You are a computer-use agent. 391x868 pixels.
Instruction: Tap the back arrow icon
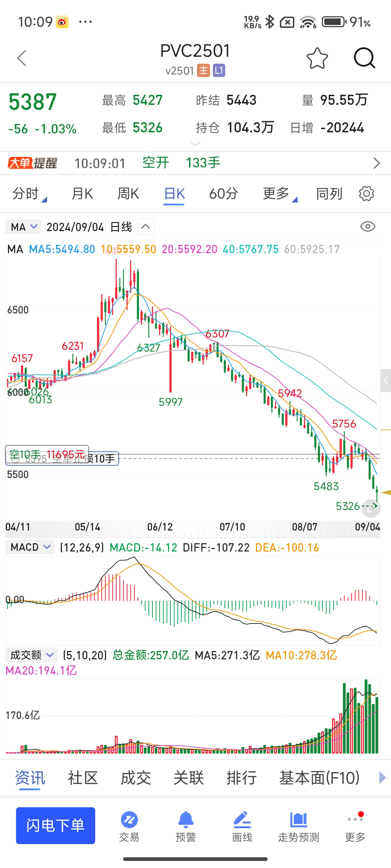[x=22, y=58]
